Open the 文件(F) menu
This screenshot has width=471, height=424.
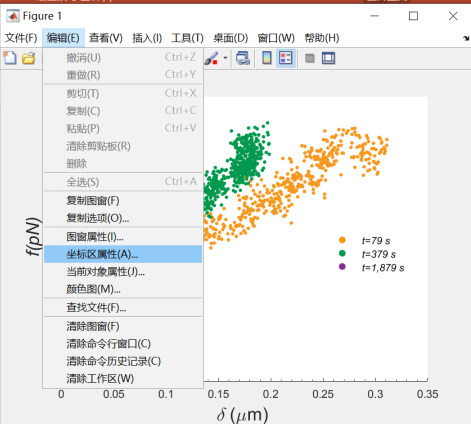[x=21, y=38]
